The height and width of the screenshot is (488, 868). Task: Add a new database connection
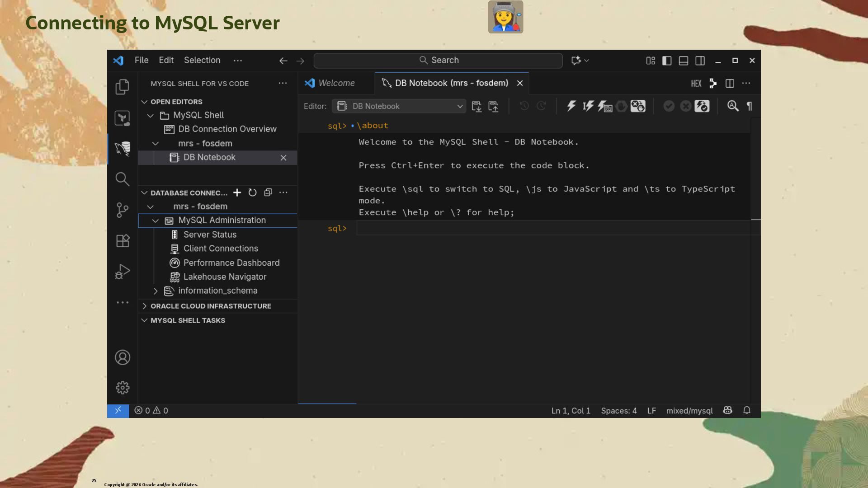tap(237, 192)
